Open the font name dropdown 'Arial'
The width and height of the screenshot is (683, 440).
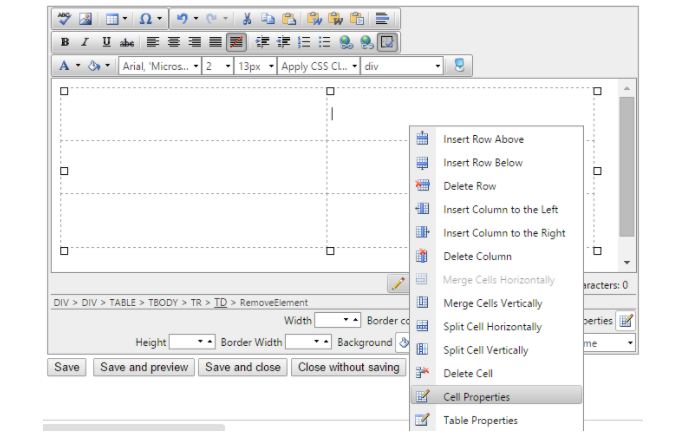click(159, 66)
